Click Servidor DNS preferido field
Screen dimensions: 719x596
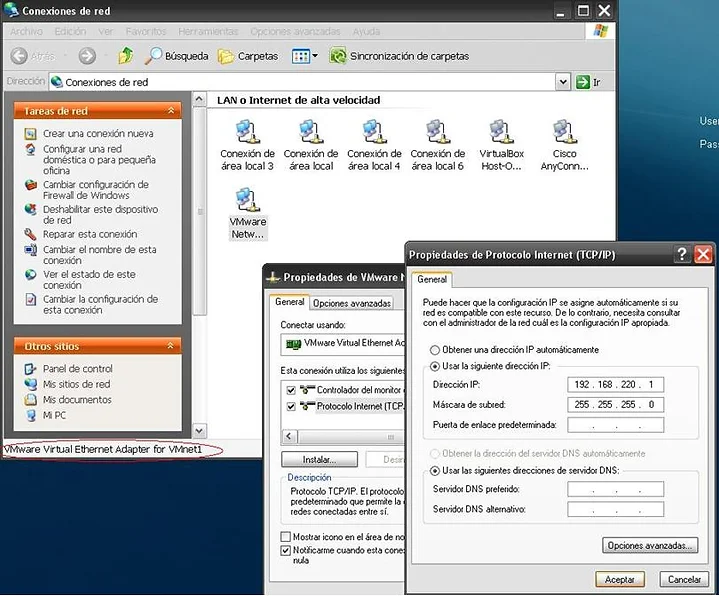point(615,489)
